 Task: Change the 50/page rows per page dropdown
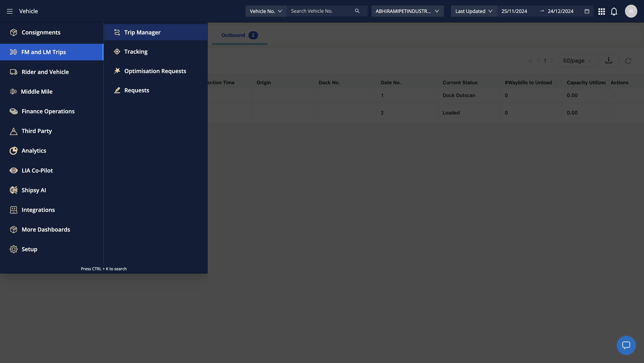pyautogui.click(x=577, y=61)
